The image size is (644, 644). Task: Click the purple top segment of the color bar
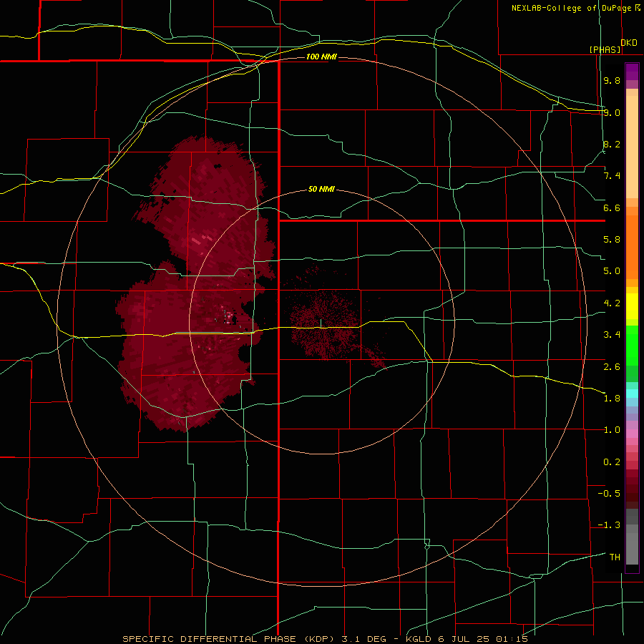pyautogui.click(x=632, y=72)
